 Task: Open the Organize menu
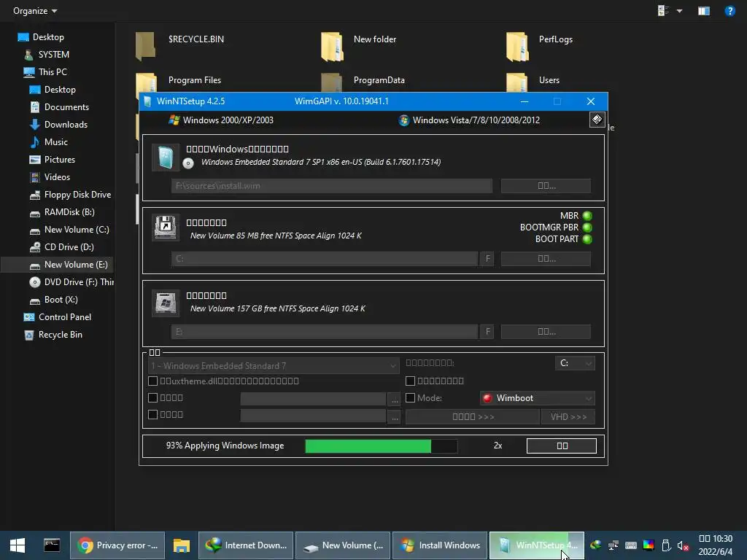(x=35, y=10)
